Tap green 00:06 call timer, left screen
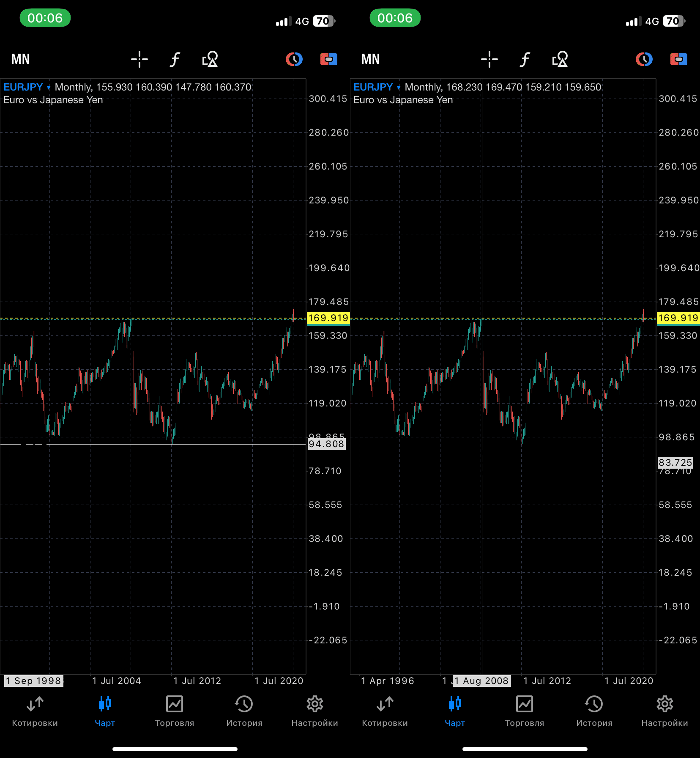Screen dimensions: 700x758 45,18
